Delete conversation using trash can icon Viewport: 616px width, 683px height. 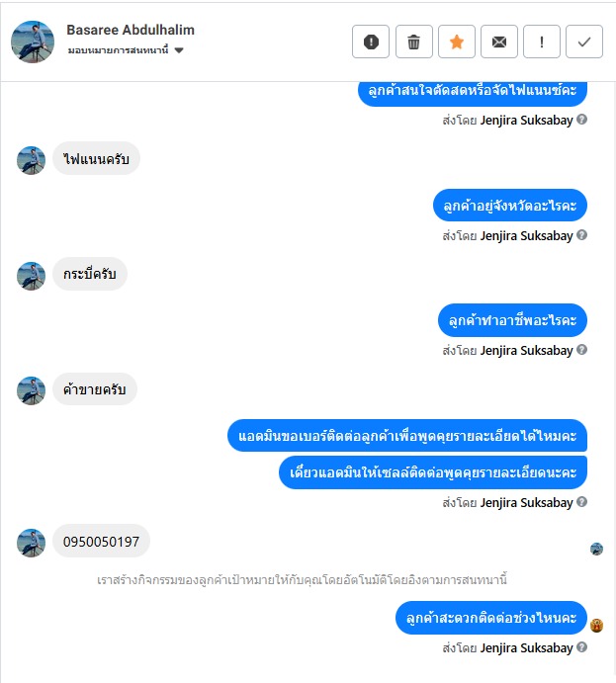[x=413, y=42]
